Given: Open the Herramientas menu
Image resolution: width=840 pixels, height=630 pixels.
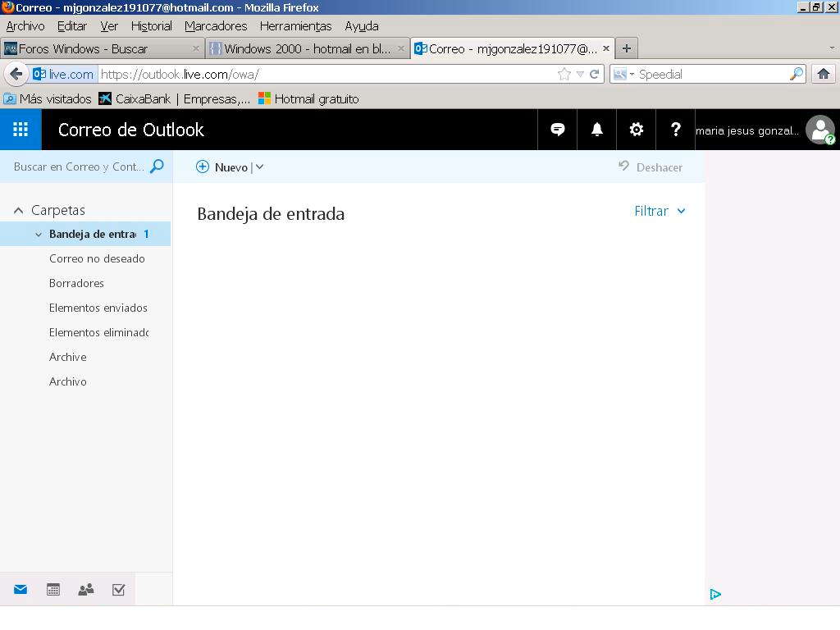Looking at the screenshot, I should (295, 25).
